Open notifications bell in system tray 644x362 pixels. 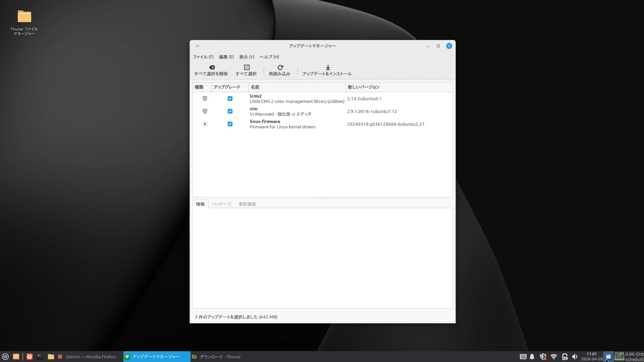click(x=532, y=357)
